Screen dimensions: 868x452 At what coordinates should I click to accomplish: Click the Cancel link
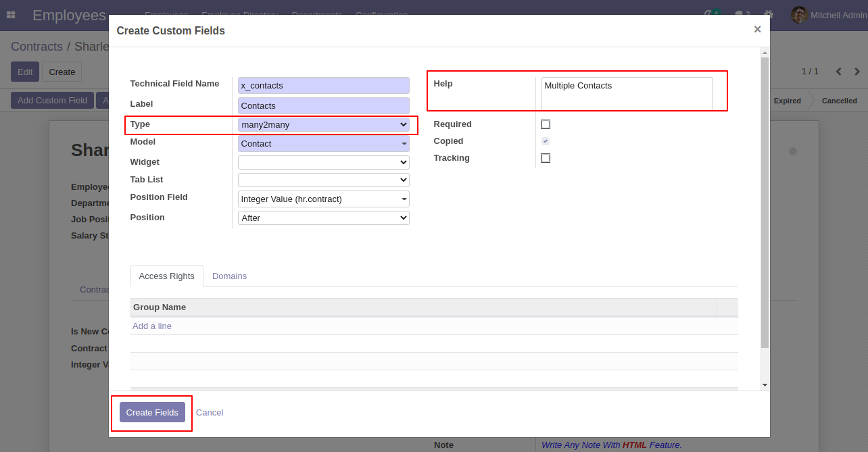(x=210, y=412)
